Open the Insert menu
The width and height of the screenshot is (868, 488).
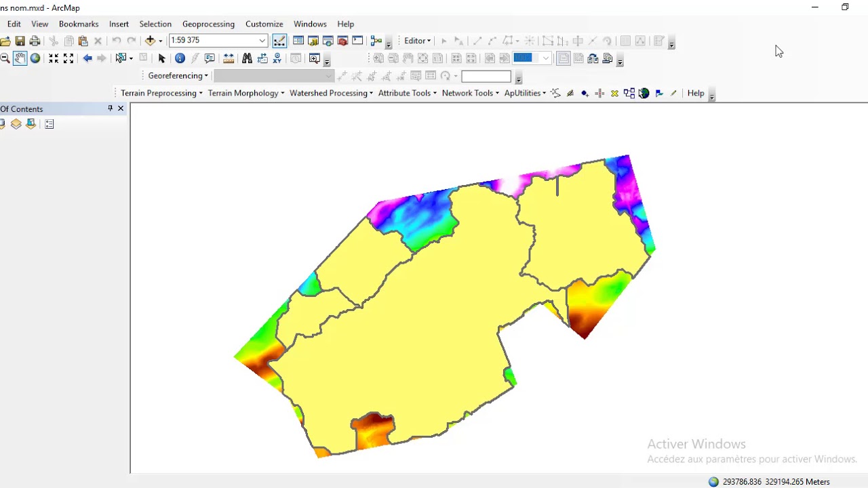[x=119, y=24]
